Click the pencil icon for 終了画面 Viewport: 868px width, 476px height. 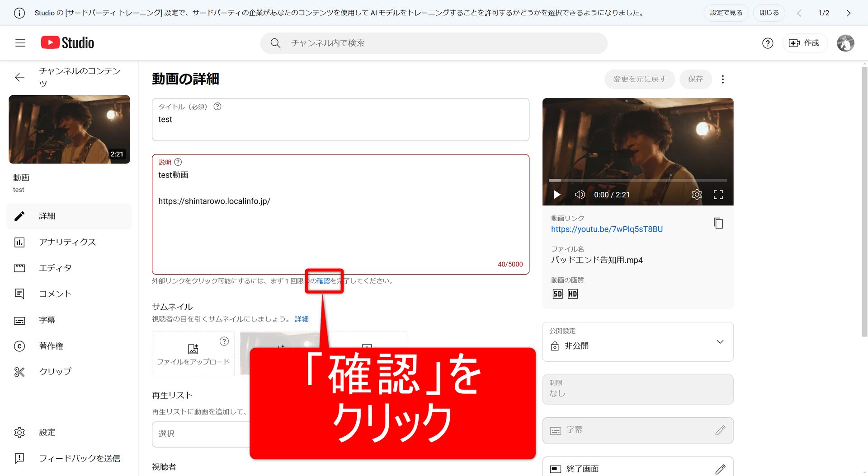click(720, 469)
